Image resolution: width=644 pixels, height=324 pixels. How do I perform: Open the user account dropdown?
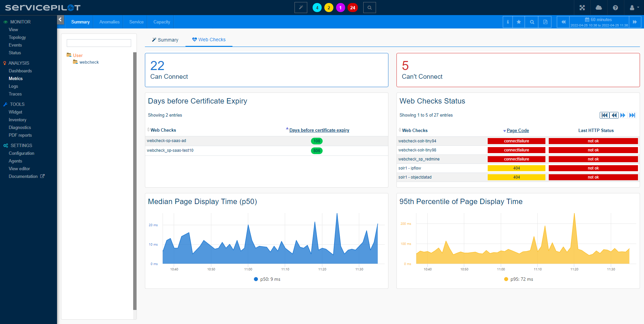pyautogui.click(x=634, y=8)
